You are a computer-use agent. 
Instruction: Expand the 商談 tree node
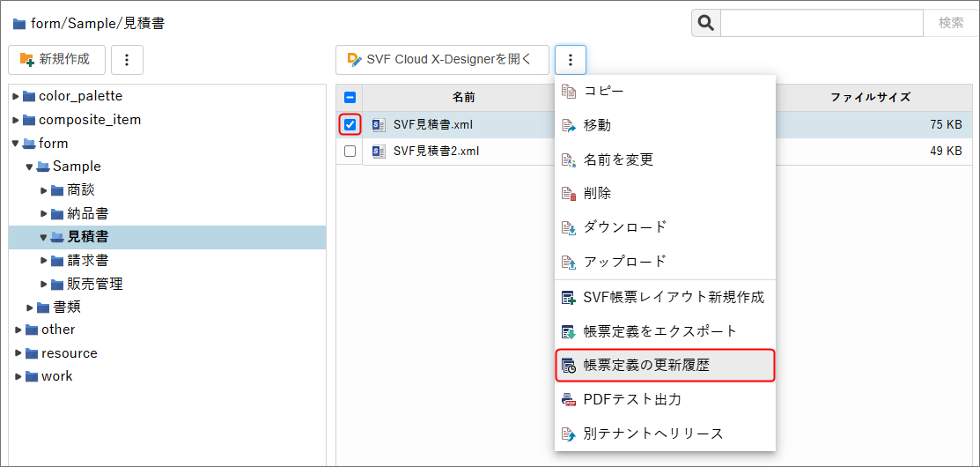(x=44, y=190)
